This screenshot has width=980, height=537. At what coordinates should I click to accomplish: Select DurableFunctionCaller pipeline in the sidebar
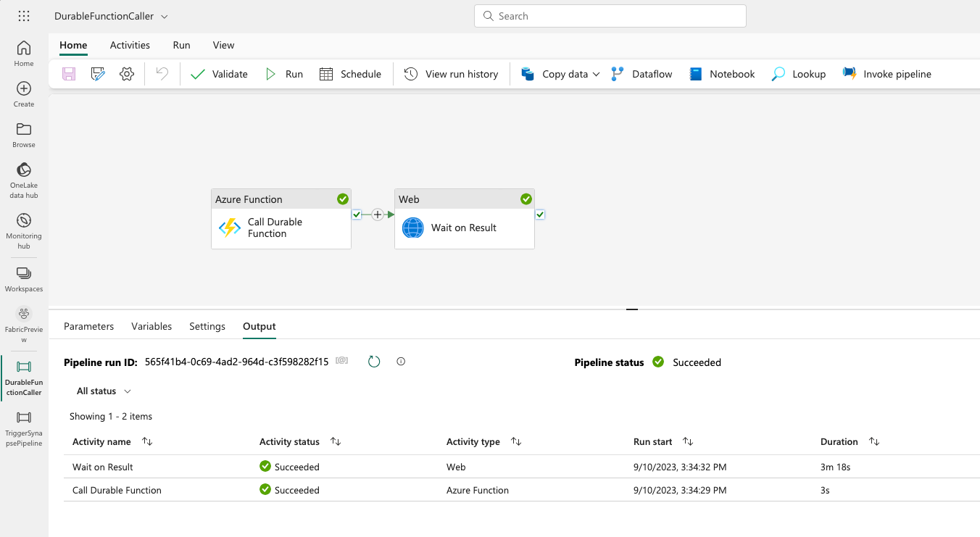coord(24,378)
